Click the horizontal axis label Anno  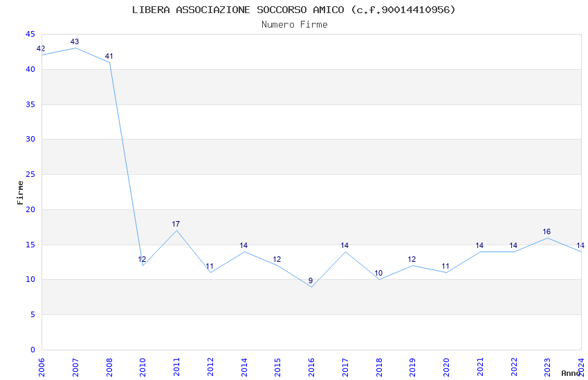point(571,373)
